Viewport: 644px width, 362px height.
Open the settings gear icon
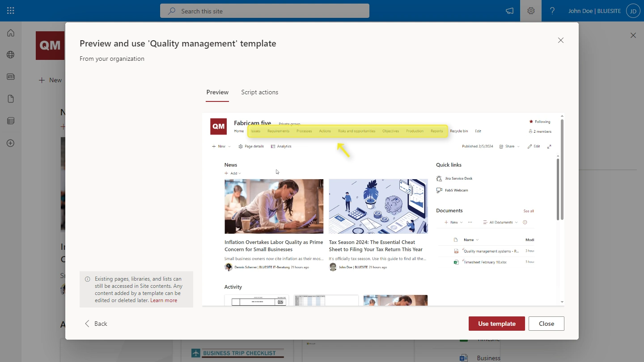click(x=531, y=11)
